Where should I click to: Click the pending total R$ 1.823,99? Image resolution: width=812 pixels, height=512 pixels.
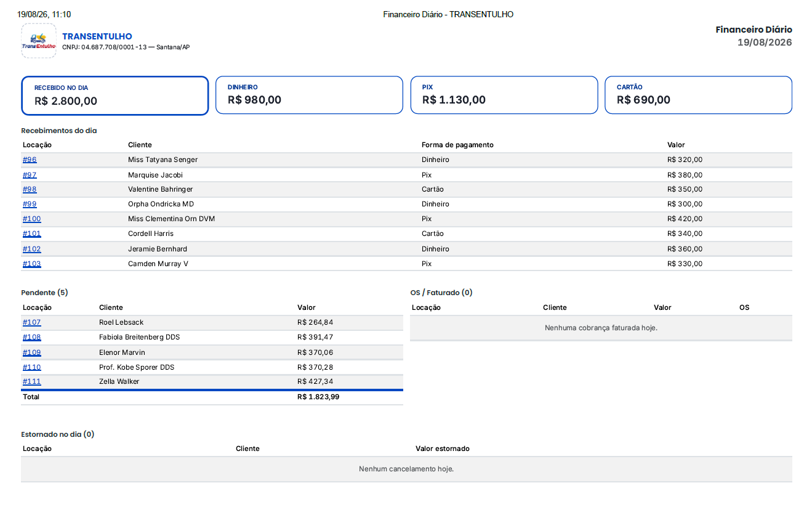click(x=318, y=397)
